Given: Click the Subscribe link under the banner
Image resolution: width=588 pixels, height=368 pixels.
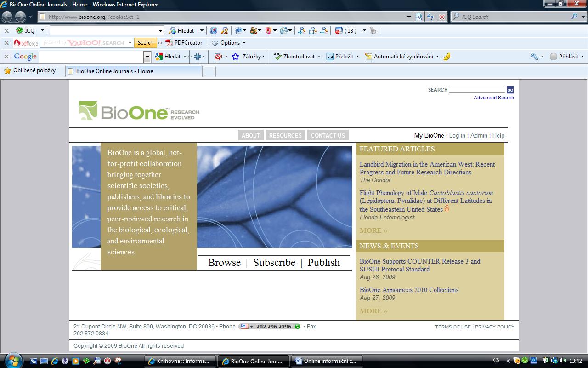Looking at the screenshot, I should (274, 262).
